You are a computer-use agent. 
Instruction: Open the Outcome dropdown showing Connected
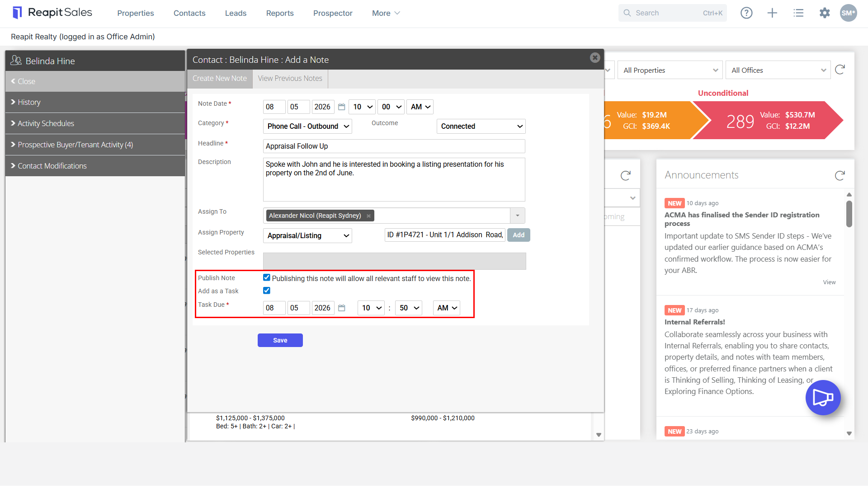481,127
